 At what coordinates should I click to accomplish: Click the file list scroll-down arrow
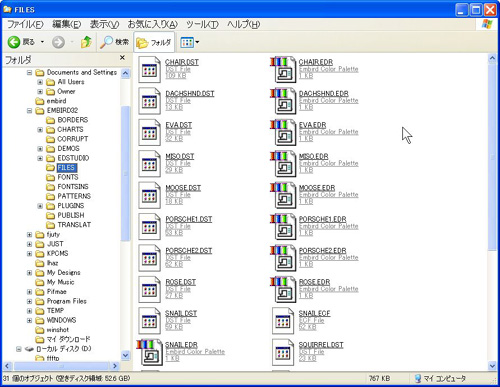pyautogui.click(x=492, y=366)
